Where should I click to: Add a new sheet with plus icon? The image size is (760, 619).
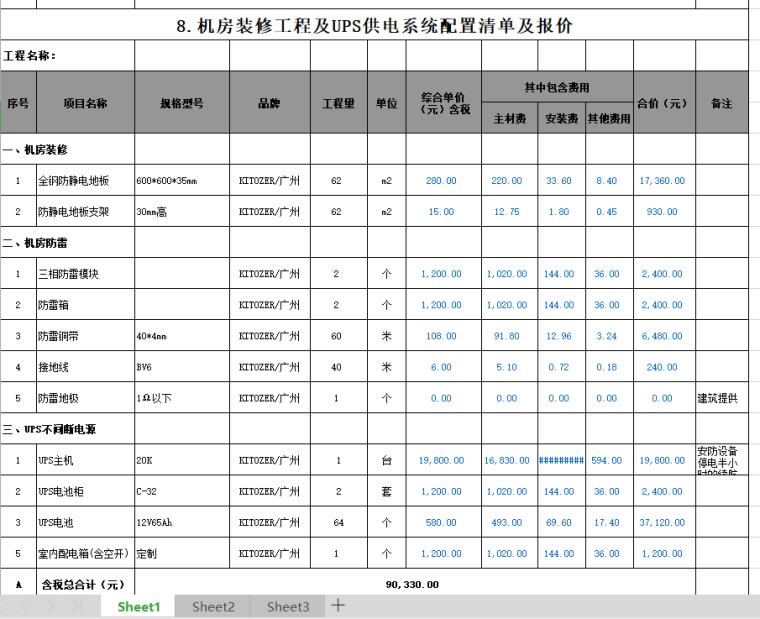coord(338,605)
